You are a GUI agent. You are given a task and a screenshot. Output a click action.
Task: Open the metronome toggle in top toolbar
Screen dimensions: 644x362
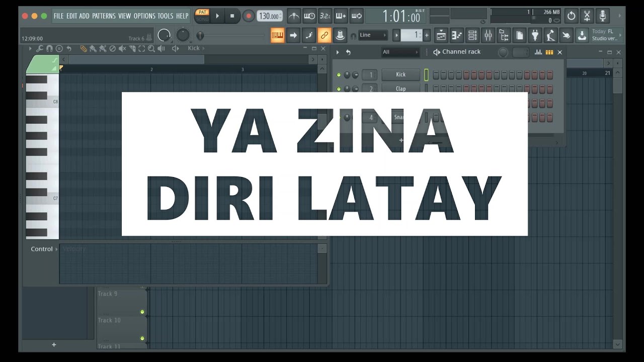click(294, 16)
